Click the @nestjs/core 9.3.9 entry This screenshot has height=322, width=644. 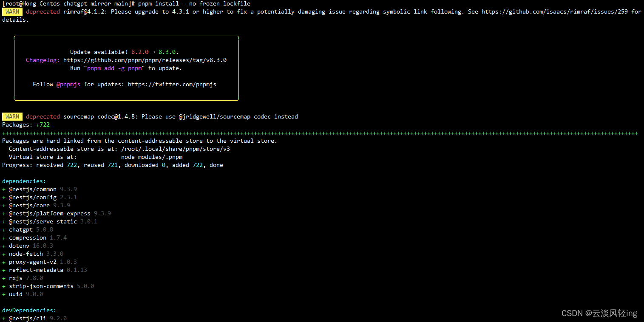click(36, 205)
